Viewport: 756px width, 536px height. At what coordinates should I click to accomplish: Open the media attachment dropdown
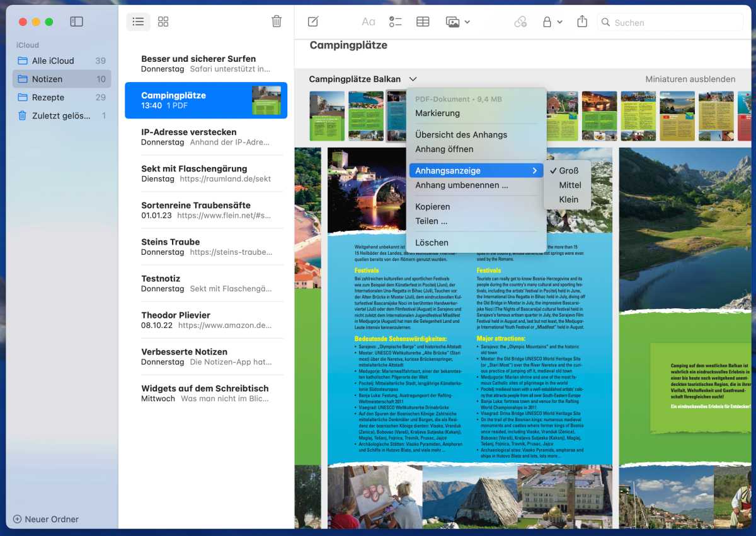click(457, 22)
